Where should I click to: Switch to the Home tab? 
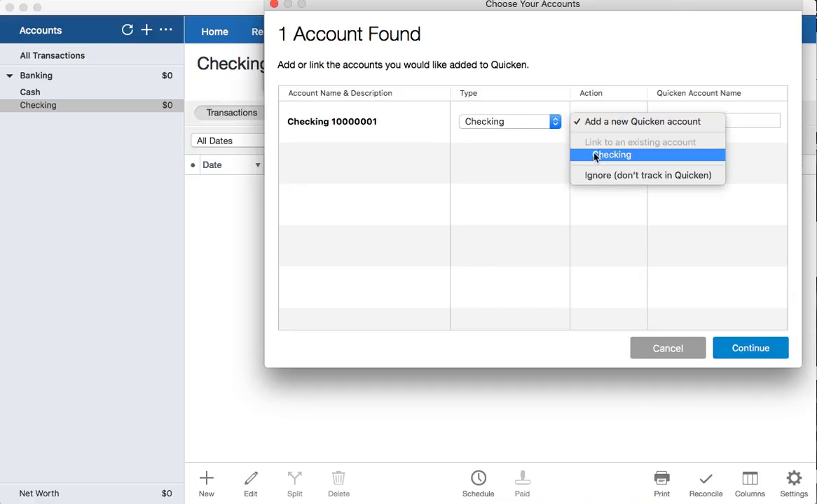214,31
